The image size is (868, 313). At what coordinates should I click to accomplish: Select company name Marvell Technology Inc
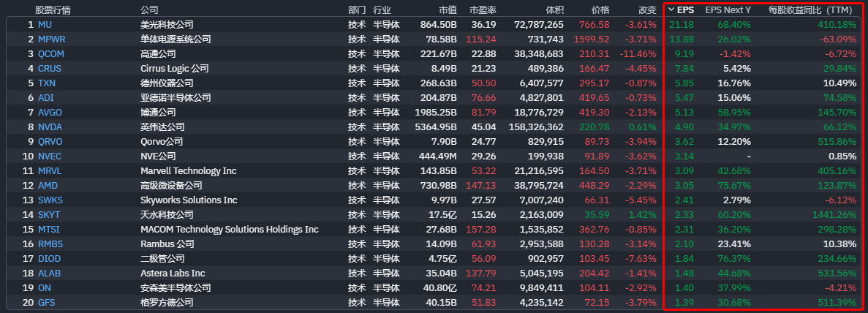[x=188, y=170]
